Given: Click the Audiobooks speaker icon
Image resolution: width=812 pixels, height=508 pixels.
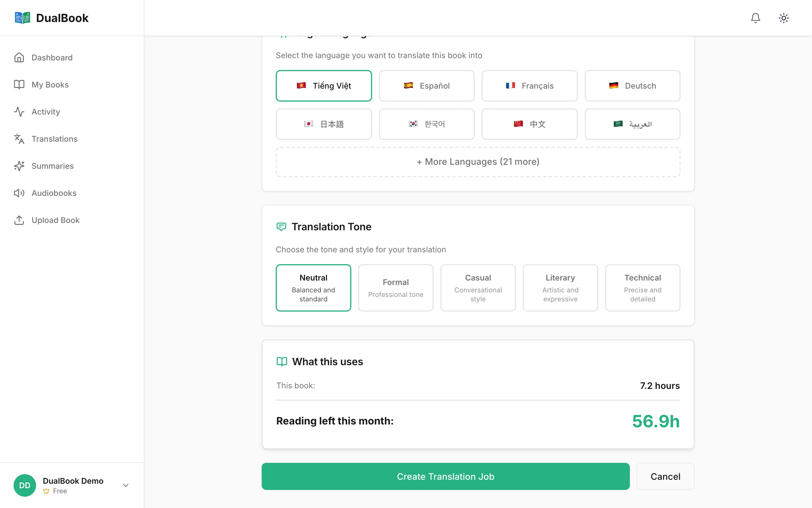Looking at the screenshot, I should tap(19, 193).
